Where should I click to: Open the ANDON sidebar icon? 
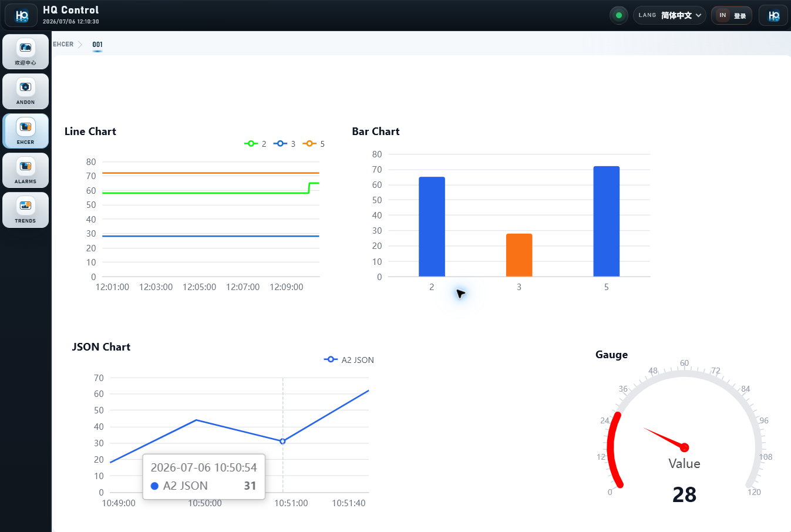[x=25, y=91]
